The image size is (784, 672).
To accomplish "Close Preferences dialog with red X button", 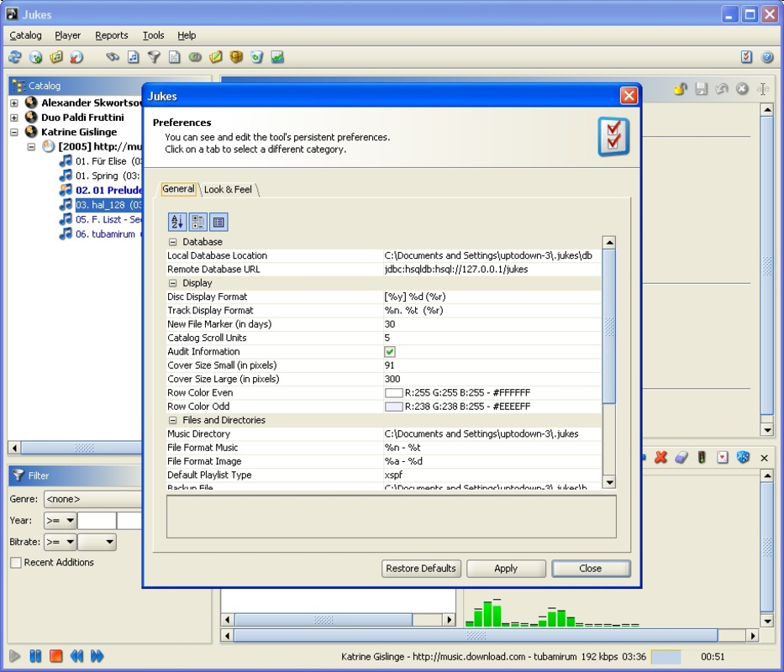I will click(629, 96).
